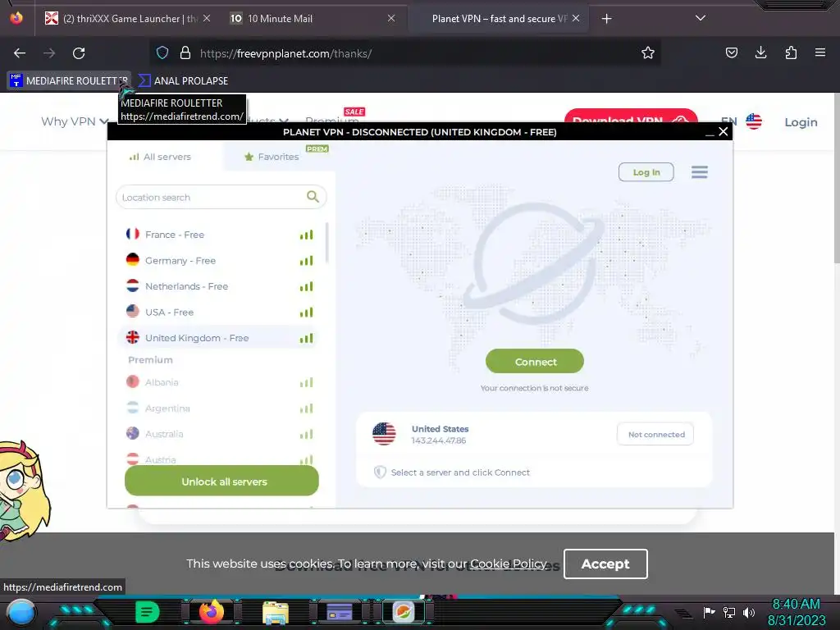Click the taskbar clock showing 8:40 AM
The image size is (840, 630).
[x=796, y=605]
